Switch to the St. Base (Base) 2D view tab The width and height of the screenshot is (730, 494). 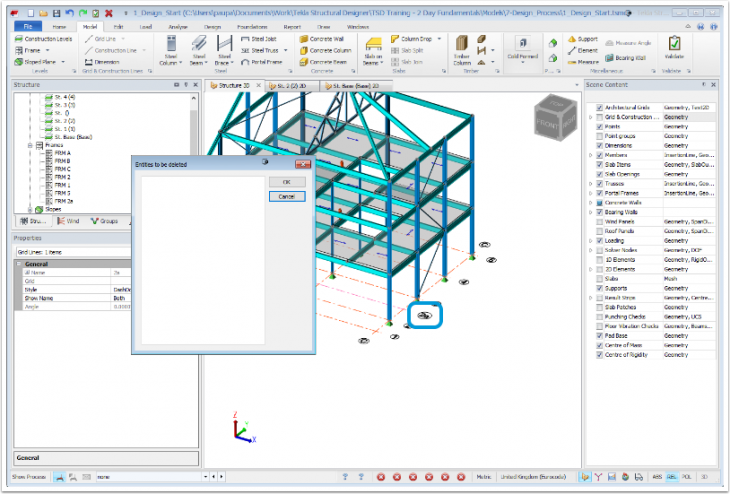coord(356,86)
